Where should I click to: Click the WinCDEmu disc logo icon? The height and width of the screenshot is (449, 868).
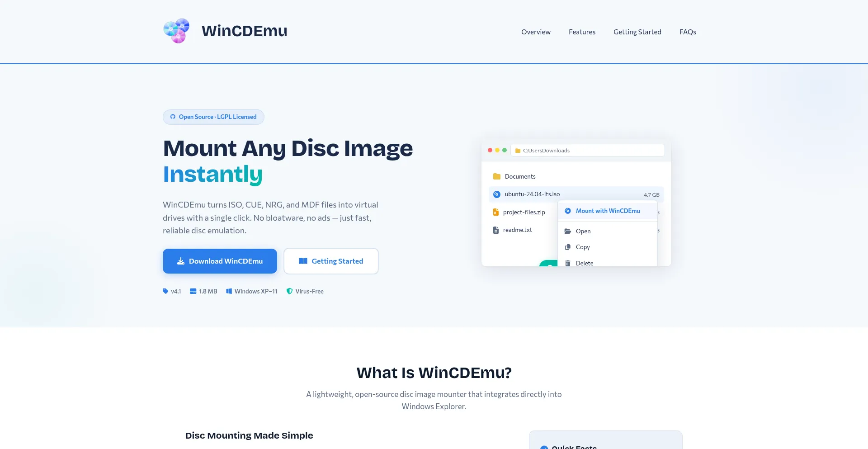click(176, 31)
